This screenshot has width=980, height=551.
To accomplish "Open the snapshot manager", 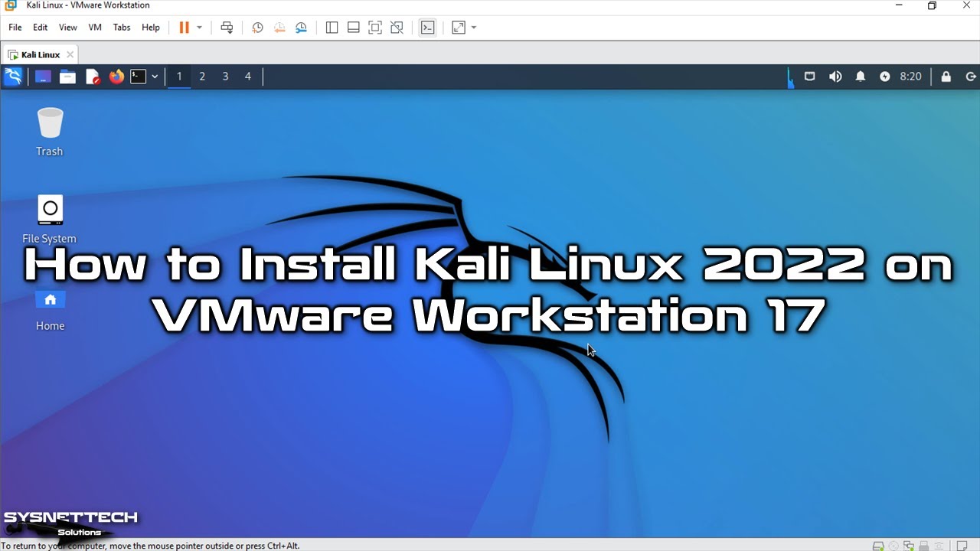I will [x=302, y=28].
